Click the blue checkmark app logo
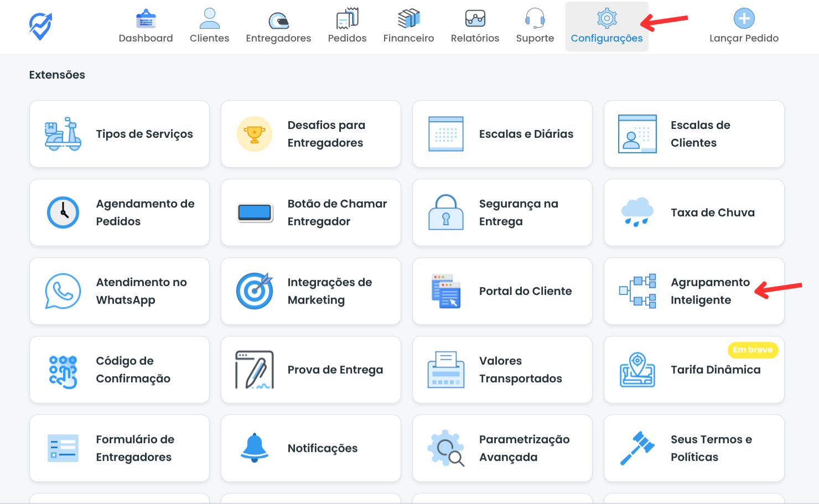 coord(40,26)
